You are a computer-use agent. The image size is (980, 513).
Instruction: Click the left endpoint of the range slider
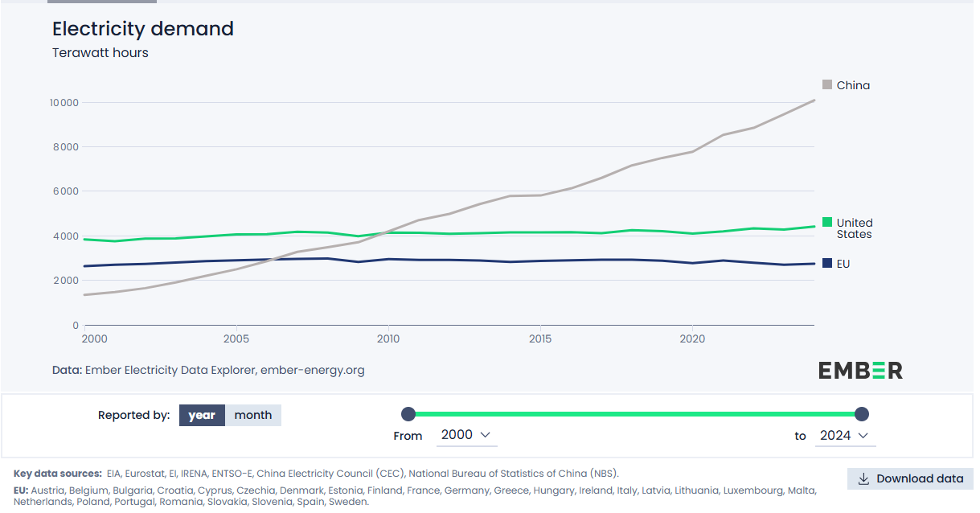click(408, 412)
